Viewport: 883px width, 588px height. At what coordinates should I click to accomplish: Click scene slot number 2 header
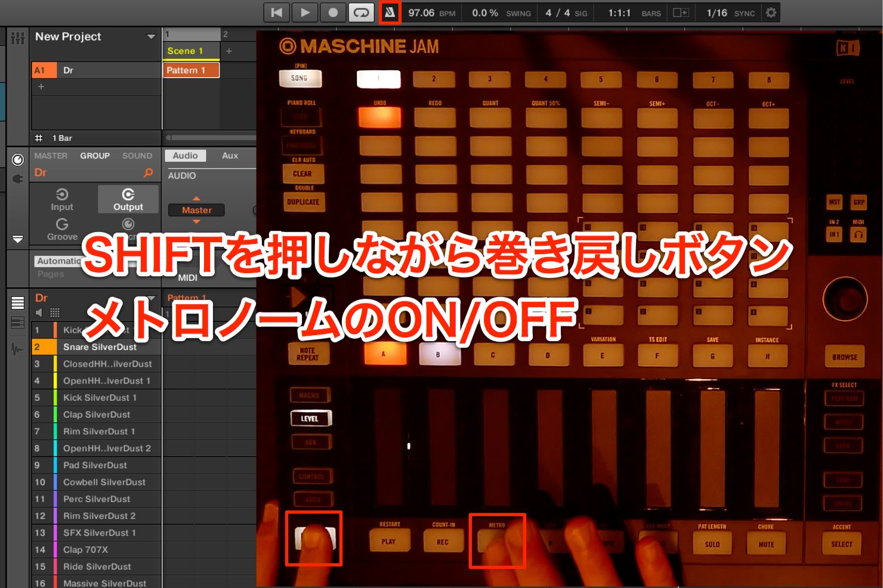226,35
